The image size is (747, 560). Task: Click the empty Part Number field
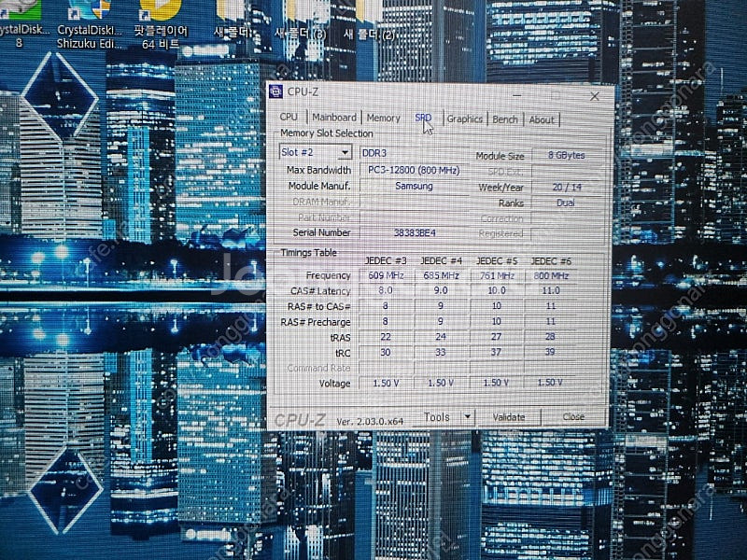(x=414, y=217)
